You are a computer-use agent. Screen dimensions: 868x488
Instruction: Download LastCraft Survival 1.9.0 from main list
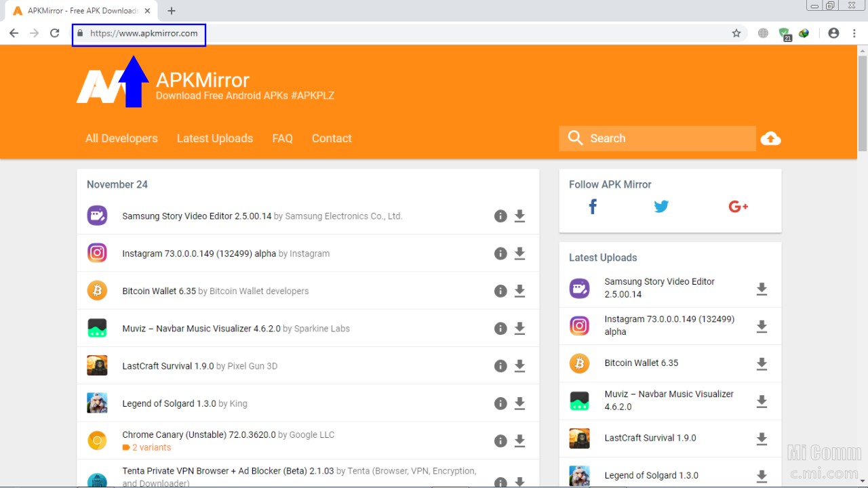[x=519, y=366]
